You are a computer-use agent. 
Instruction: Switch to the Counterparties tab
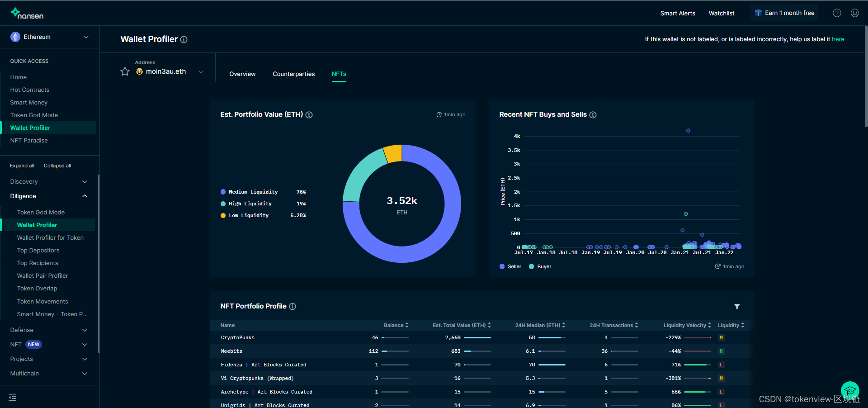point(294,74)
